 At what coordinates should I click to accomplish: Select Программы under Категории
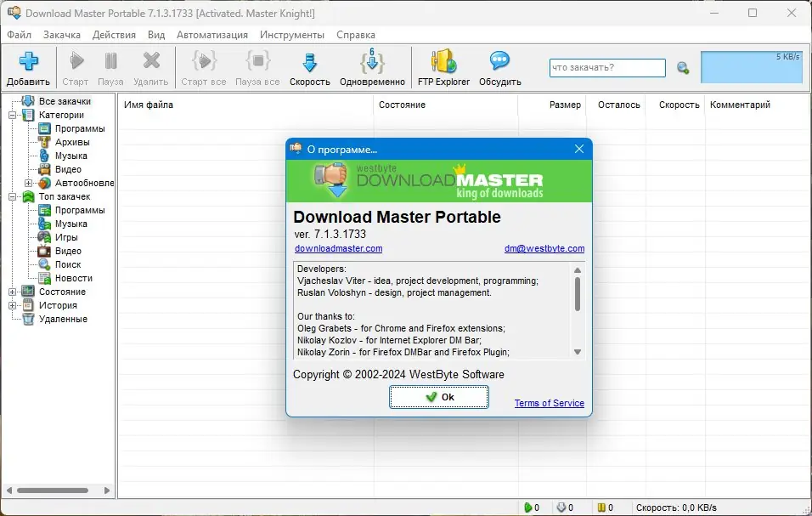[80, 128]
